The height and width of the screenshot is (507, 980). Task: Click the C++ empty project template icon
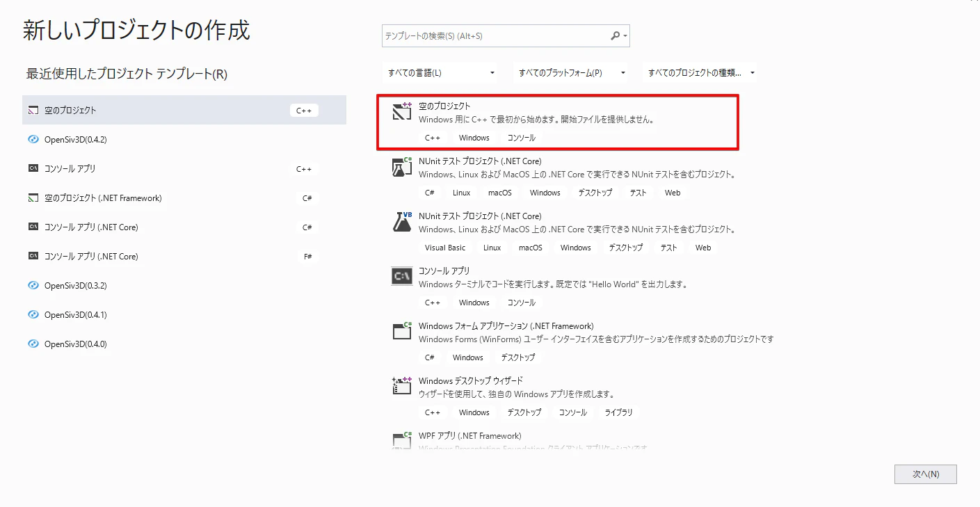(402, 111)
